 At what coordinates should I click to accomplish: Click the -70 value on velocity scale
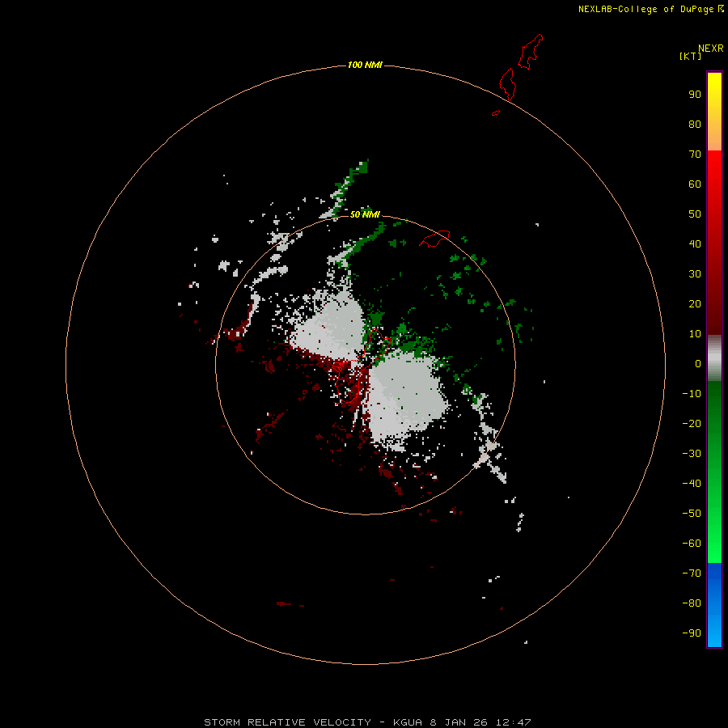692,573
